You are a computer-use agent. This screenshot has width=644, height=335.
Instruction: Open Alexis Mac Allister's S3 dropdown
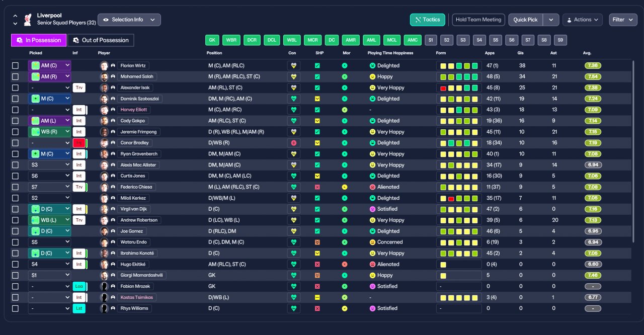[x=49, y=164]
